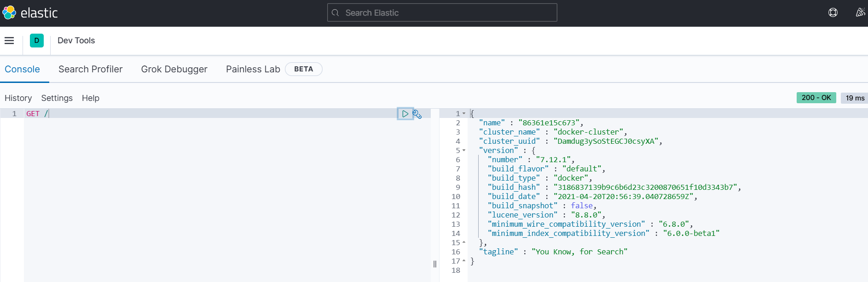Click the version number "7.12.1"
This screenshot has width=868, height=282.
pos(554,159)
